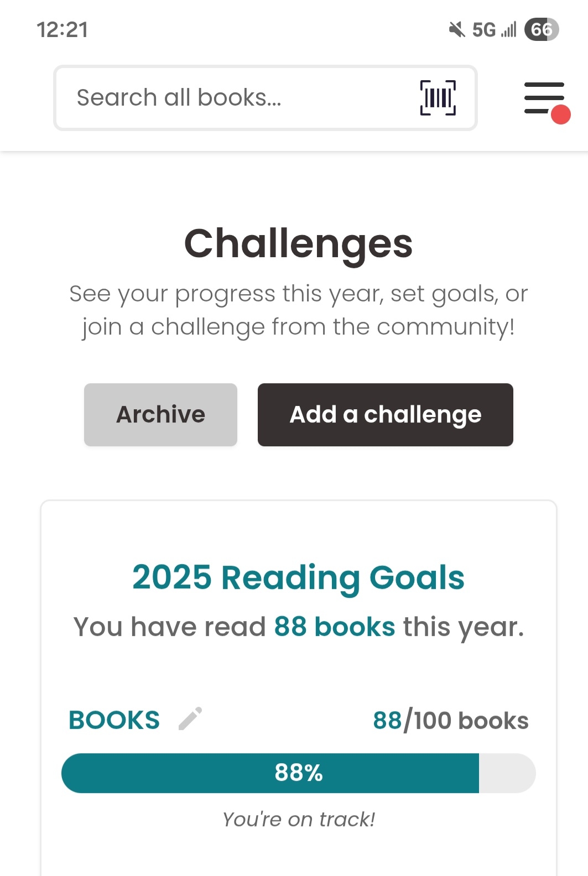Open the Archive of challenges

coord(160,414)
